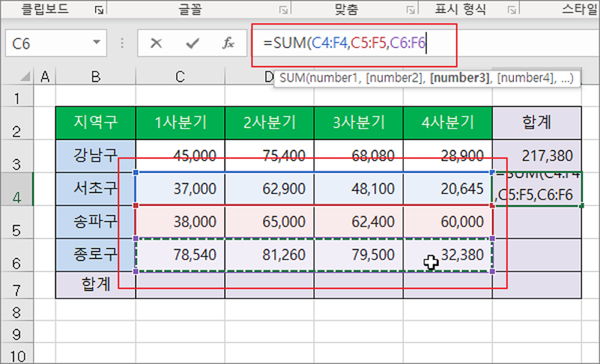The image size is (600, 364).
Task: Cancel formula entry with X button
Action: click(x=156, y=44)
